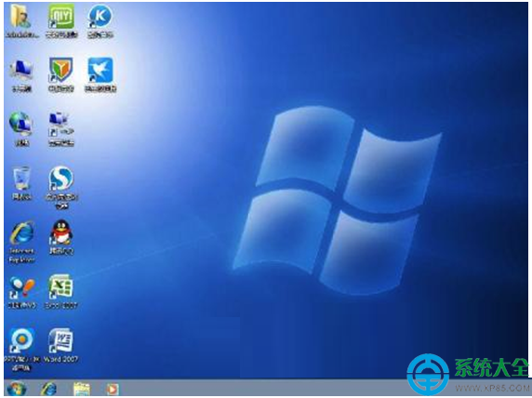Open the Windows Start menu orb
Image resolution: width=532 pixels, height=398 pixels.
[16, 389]
